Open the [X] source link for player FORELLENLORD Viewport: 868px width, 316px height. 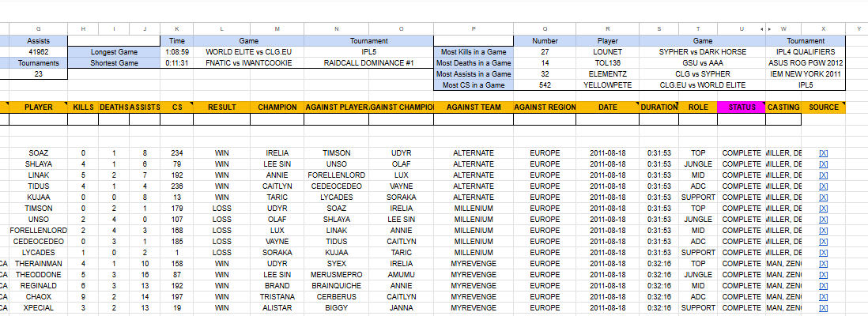[823, 230]
